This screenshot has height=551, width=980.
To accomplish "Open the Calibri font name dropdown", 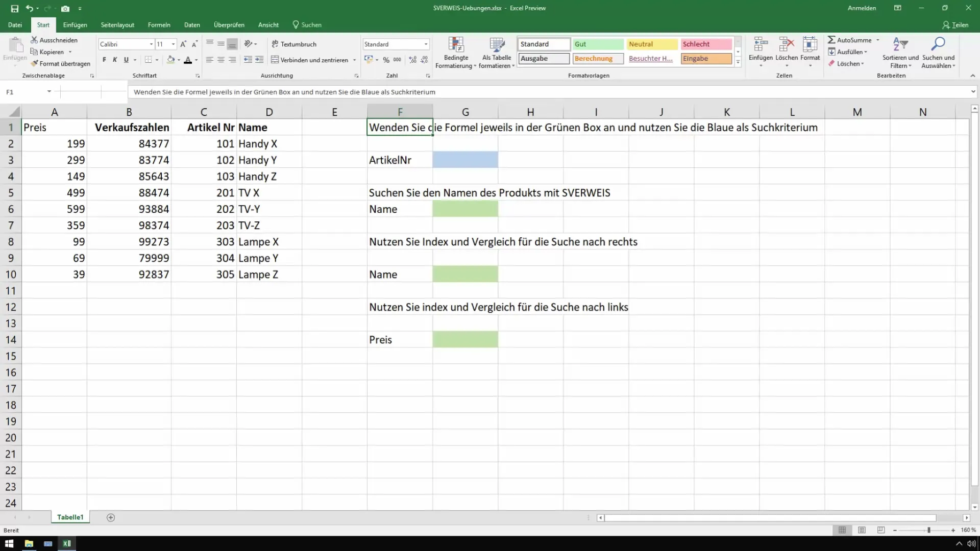I will click(151, 44).
